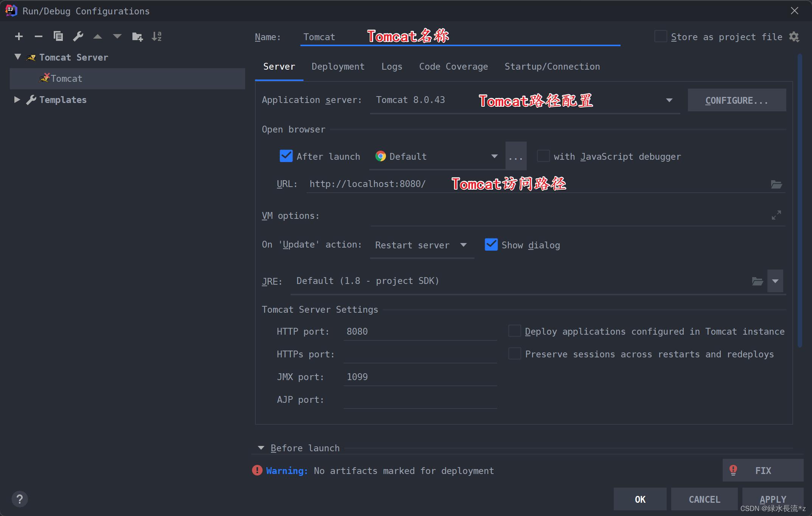This screenshot has height=516, width=812.
Task: Switch to the Startup/Connection tab
Action: click(552, 67)
